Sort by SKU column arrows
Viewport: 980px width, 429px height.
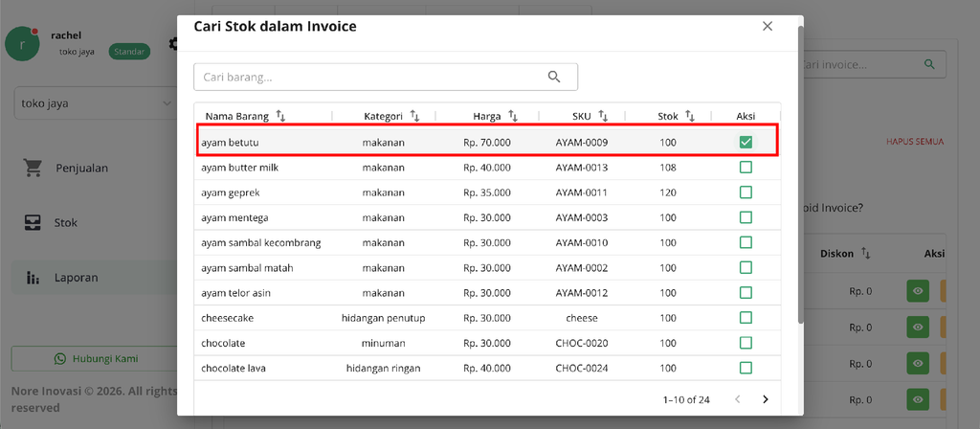click(603, 116)
